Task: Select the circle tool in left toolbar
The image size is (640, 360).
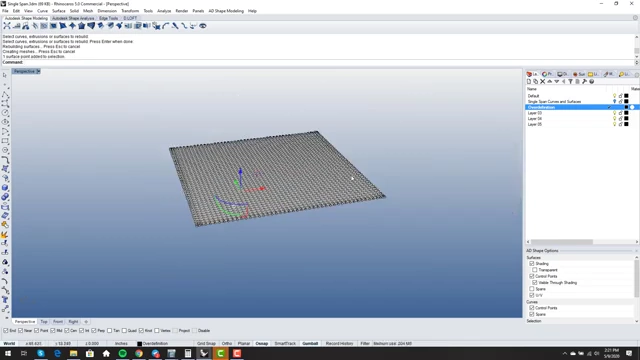Action: [x=5, y=113]
